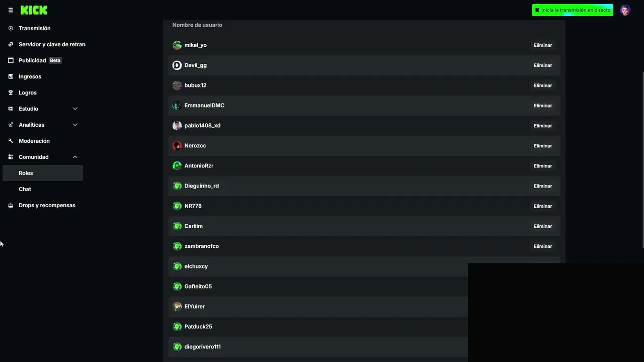Viewport: 644px width, 362px height.
Task: Open the hamburger menu next to the Kick logo
Action: point(11,10)
